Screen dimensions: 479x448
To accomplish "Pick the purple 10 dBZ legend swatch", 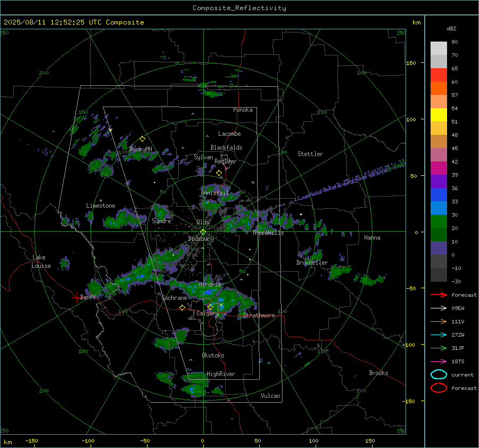I will tap(439, 248).
